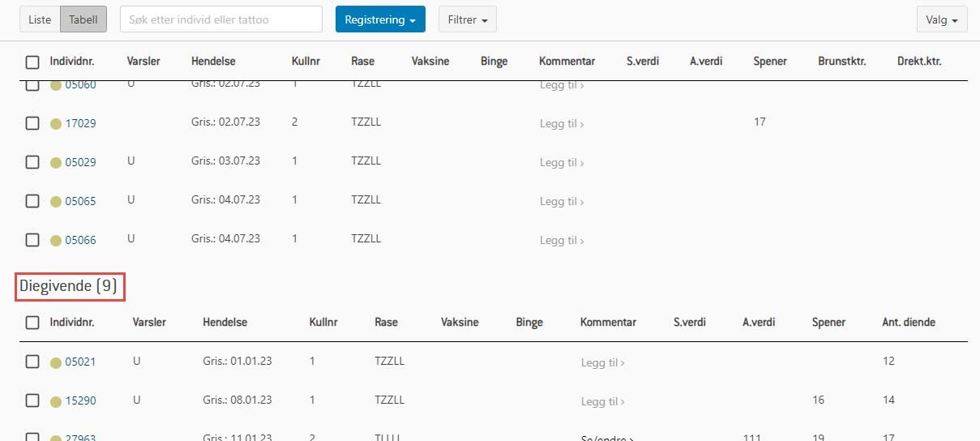Open individ 05060 link
Viewport: 980px width, 441px height.
pos(80,86)
